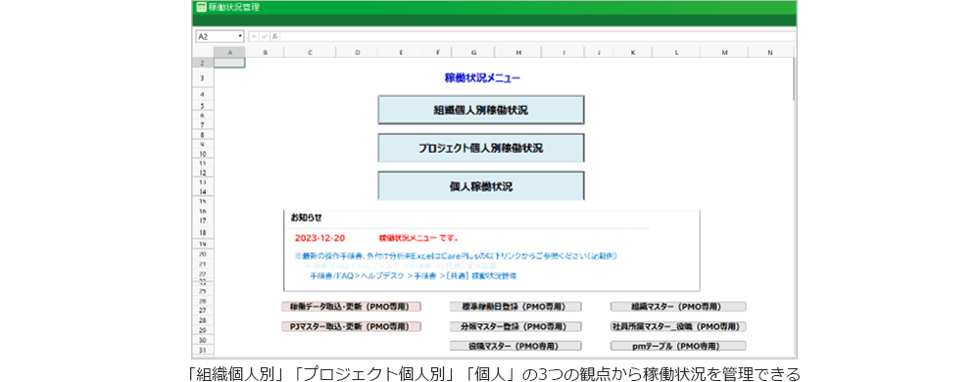Click the お知らせ heading text
The width and height of the screenshot is (980, 382).
(x=306, y=217)
